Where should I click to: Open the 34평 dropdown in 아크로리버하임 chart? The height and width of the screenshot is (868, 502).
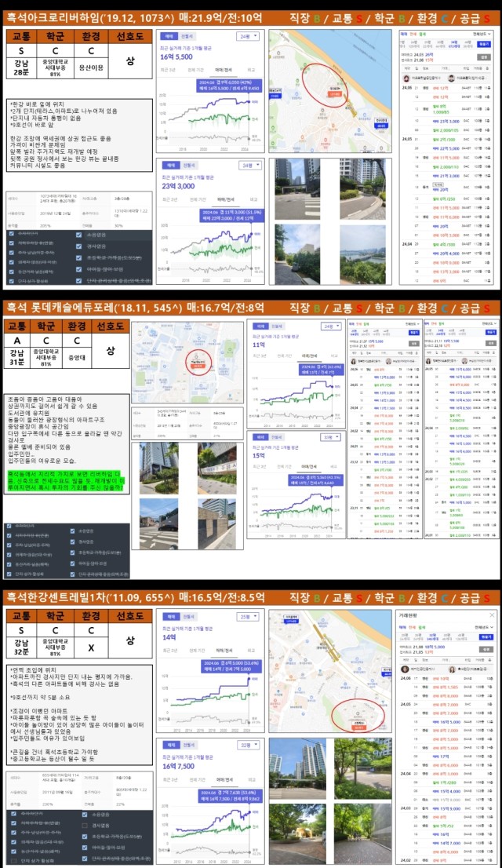pyautogui.click(x=250, y=165)
